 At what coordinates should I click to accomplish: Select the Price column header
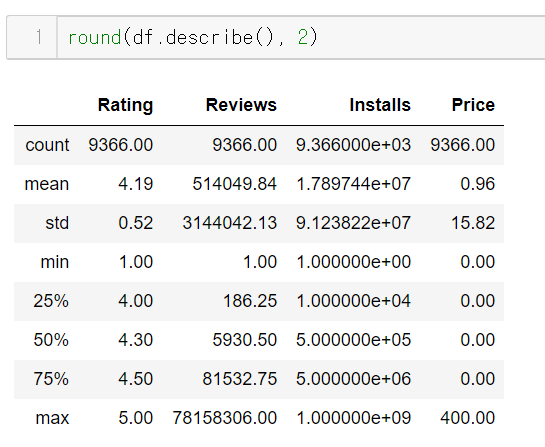click(473, 105)
